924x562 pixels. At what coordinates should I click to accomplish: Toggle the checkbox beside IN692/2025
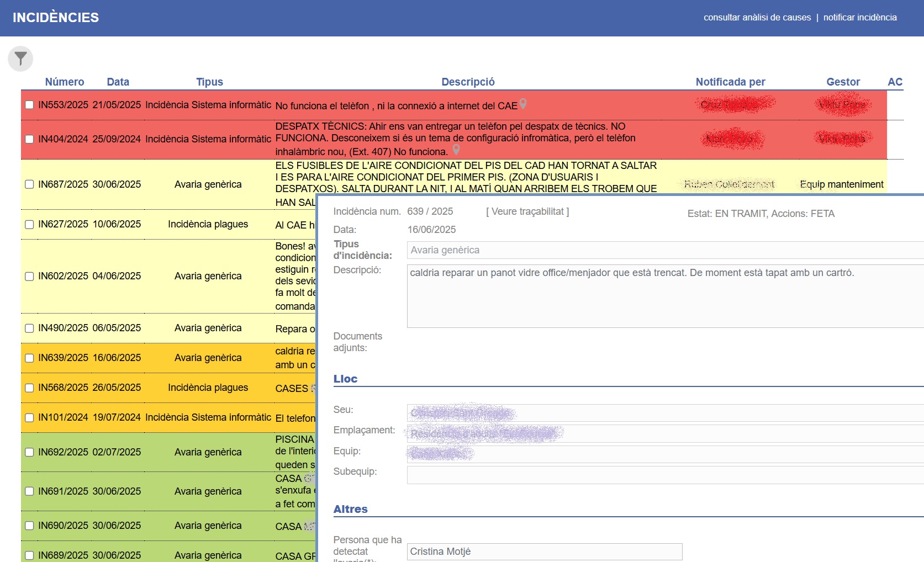tap(29, 452)
